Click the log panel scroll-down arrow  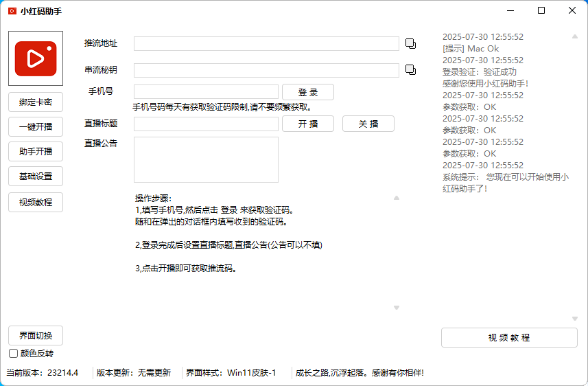tap(574, 319)
